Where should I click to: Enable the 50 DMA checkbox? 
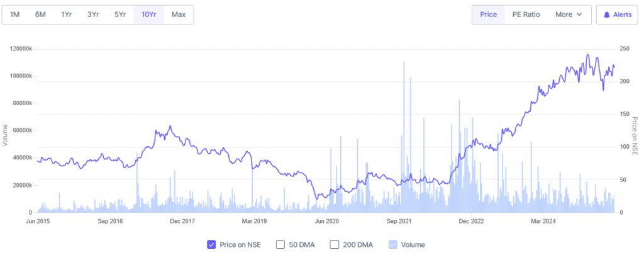[x=280, y=244]
